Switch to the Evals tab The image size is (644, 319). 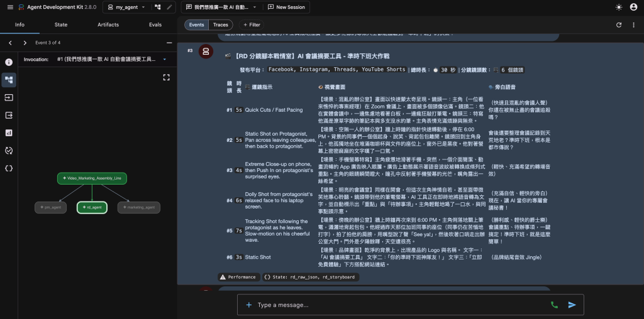(x=155, y=24)
